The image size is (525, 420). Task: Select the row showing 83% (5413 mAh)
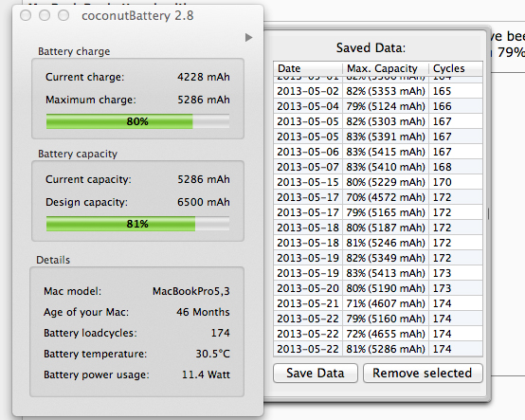coord(378,273)
